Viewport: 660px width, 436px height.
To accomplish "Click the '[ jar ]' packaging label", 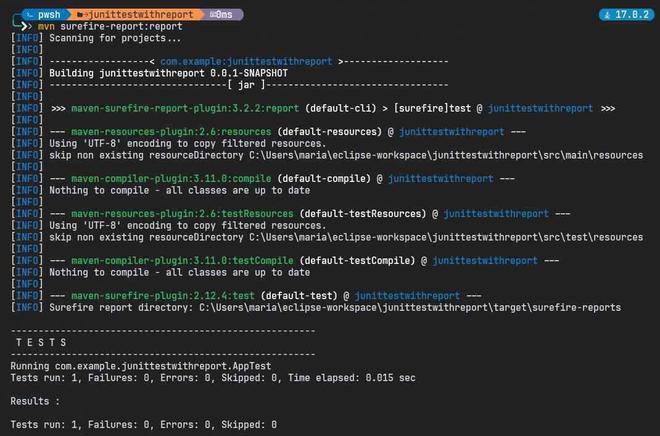I will click(x=247, y=85).
